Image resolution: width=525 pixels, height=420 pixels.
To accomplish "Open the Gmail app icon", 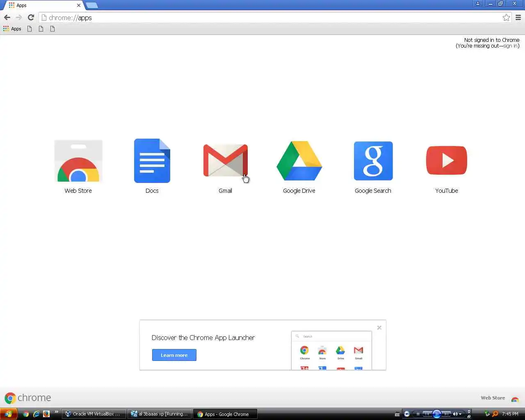I will click(x=225, y=160).
